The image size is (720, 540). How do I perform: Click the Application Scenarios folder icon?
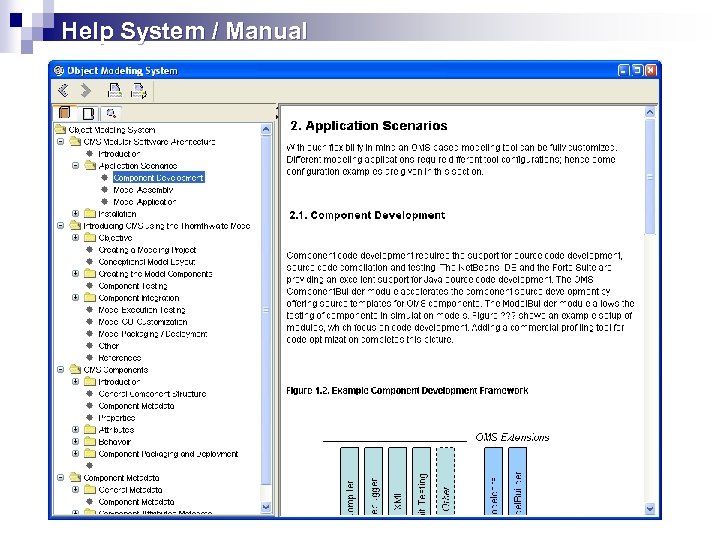(x=90, y=165)
